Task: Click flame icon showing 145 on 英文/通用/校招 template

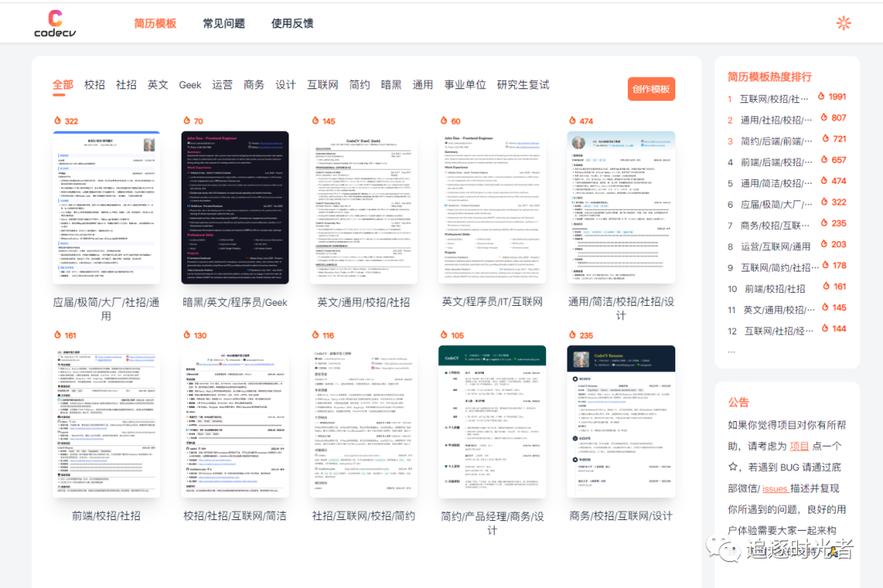Action: click(315, 120)
